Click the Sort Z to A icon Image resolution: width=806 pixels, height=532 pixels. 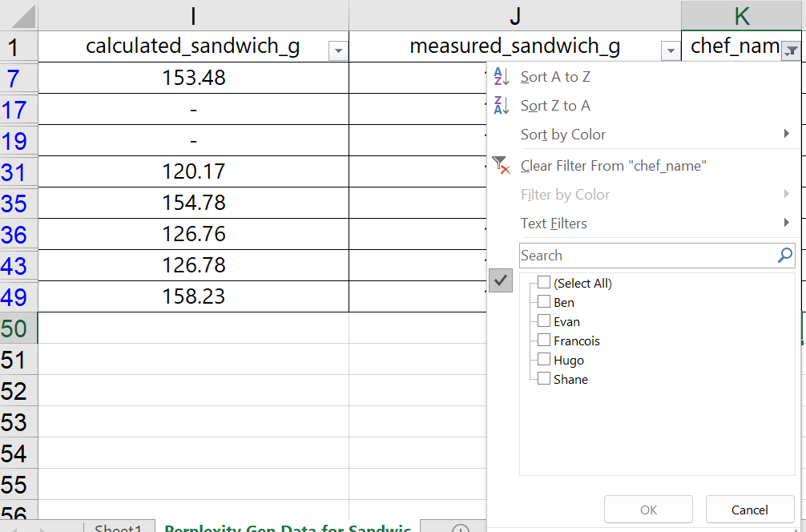502,106
